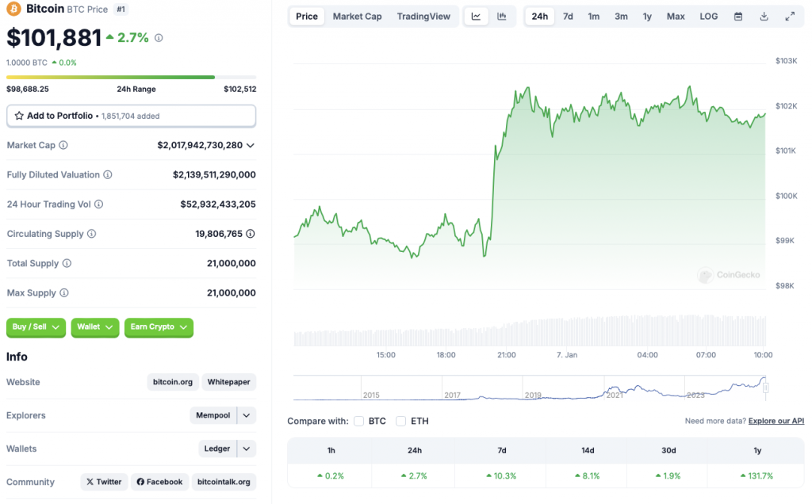Image resolution: width=812 pixels, height=504 pixels.
Task: Click the historical navigator mini chart
Action: coord(529,388)
